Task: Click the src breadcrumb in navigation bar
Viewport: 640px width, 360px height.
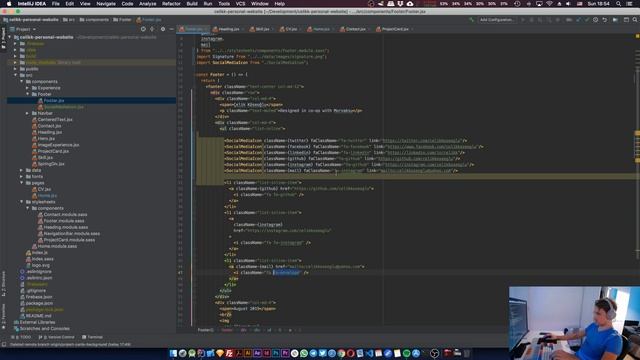Action: tap(69, 20)
